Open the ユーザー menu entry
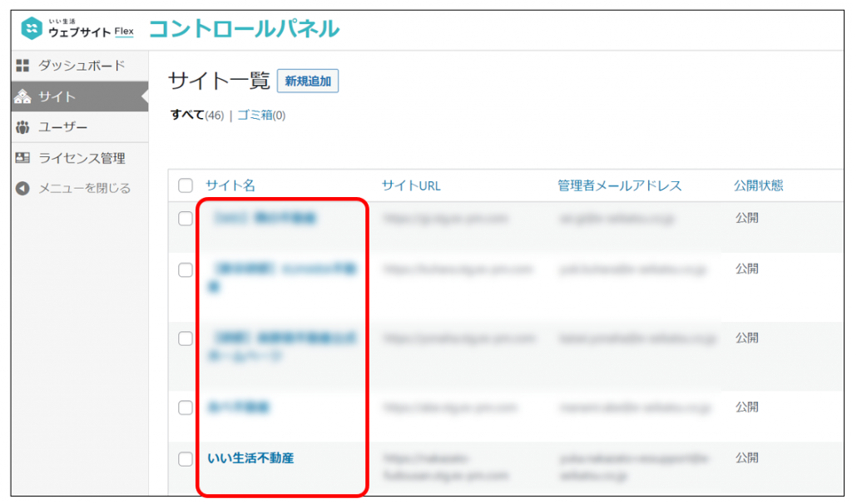852x504 pixels. point(63,127)
